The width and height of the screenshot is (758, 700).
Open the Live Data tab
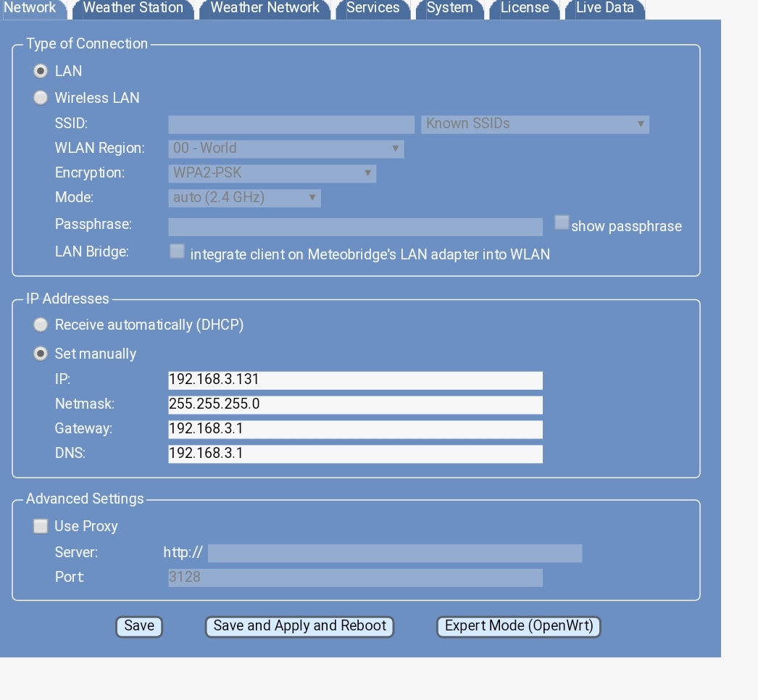(x=604, y=8)
